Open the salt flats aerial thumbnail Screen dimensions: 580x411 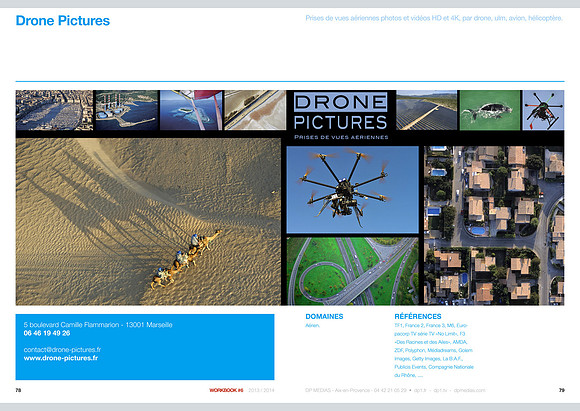(255, 110)
